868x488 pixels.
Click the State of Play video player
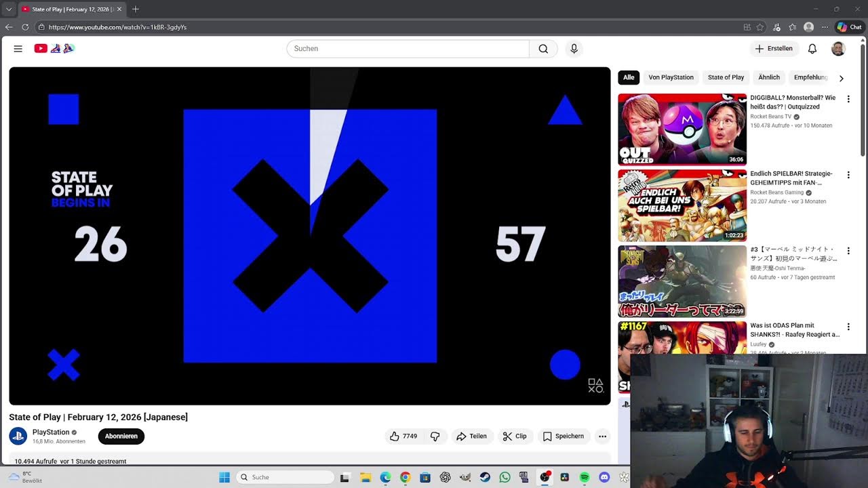coord(310,236)
